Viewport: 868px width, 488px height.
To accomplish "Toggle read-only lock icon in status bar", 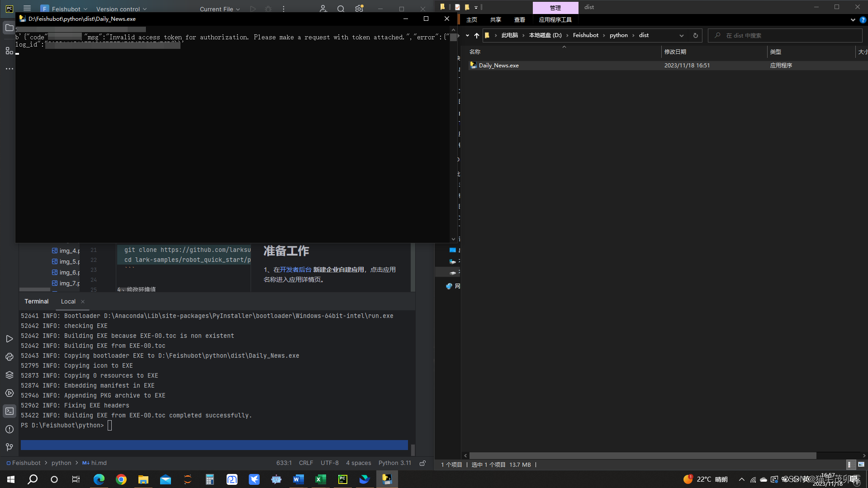I will click(422, 463).
